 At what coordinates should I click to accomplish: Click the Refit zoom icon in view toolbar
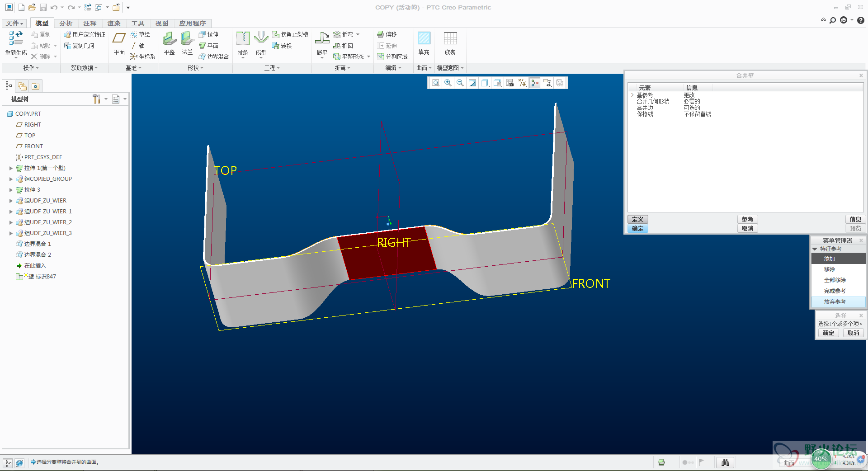(435, 83)
